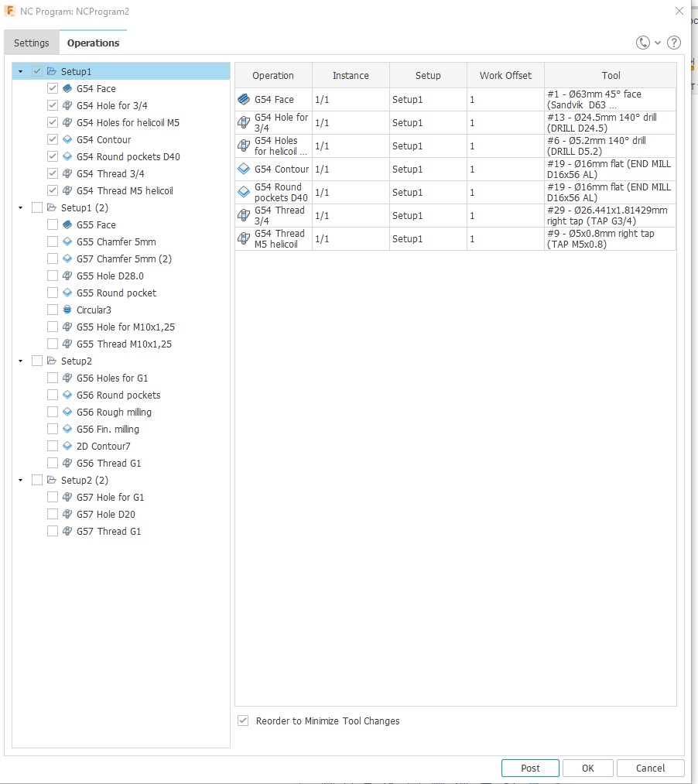Click the circular milling icon next to Circular3
Viewport: 698px width, 784px height.
[x=67, y=310]
